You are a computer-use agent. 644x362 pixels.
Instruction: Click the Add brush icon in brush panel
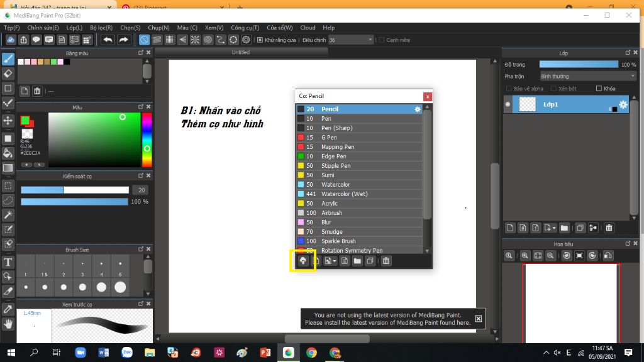pyautogui.click(x=303, y=261)
